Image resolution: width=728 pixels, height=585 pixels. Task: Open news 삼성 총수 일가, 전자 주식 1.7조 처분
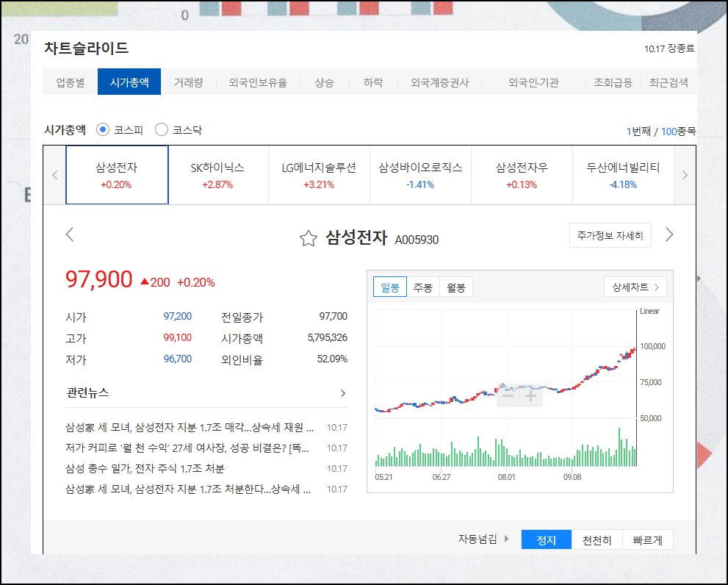click(x=145, y=468)
